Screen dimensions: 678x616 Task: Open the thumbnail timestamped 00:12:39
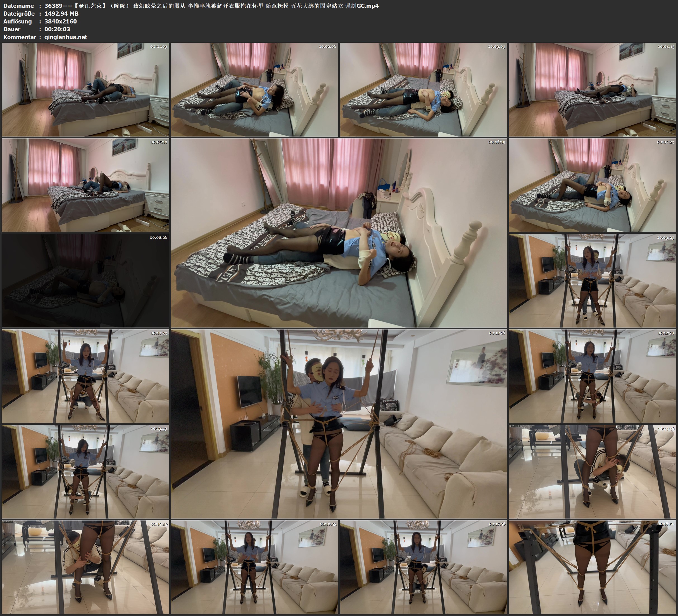pos(593,376)
